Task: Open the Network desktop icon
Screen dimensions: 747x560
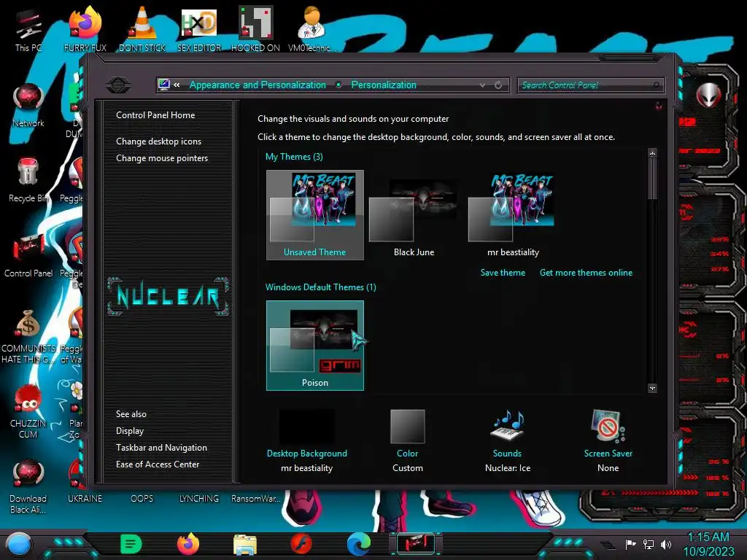Action: (28, 105)
